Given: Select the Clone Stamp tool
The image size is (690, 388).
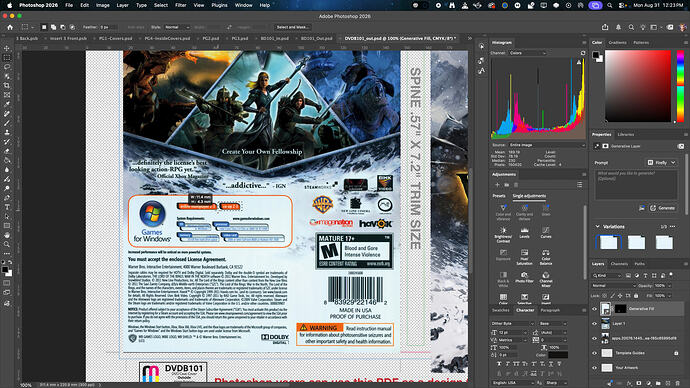Looking at the screenshot, I should coord(7,132).
